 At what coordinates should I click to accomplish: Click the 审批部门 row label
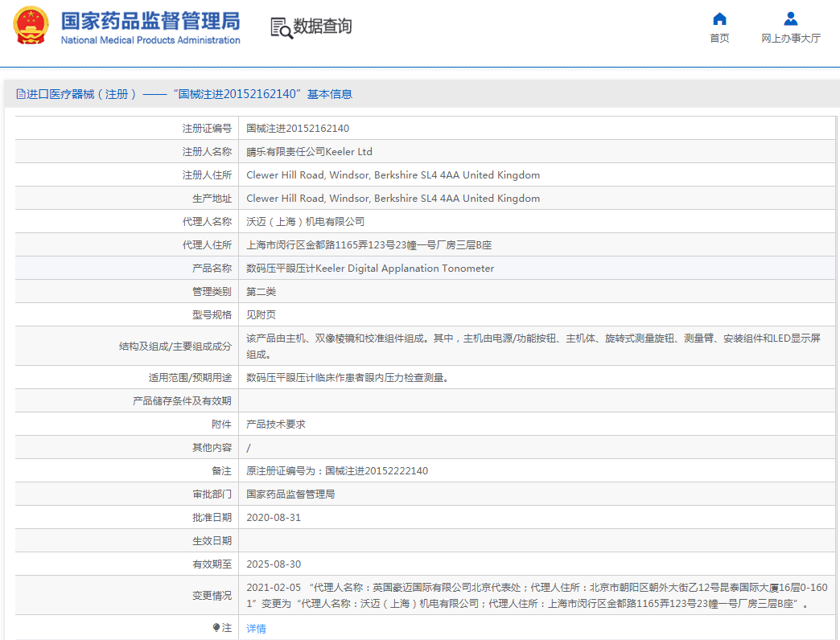[212, 494]
